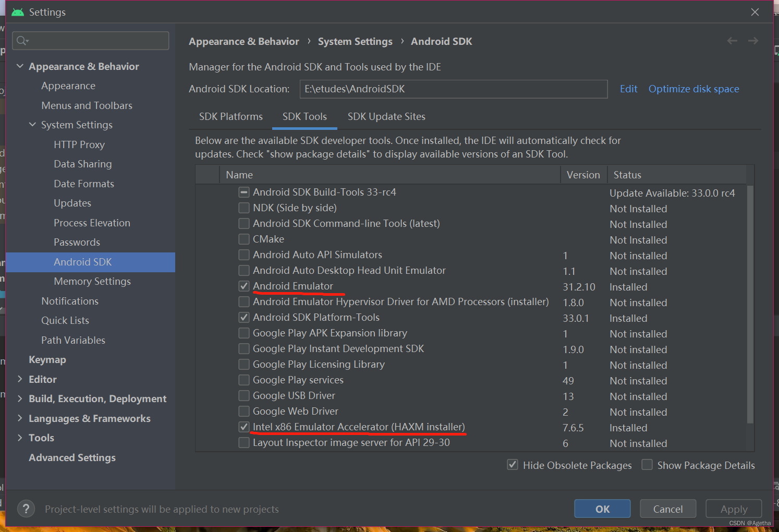
Task: Open Keymap settings
Action: point(47,359)
